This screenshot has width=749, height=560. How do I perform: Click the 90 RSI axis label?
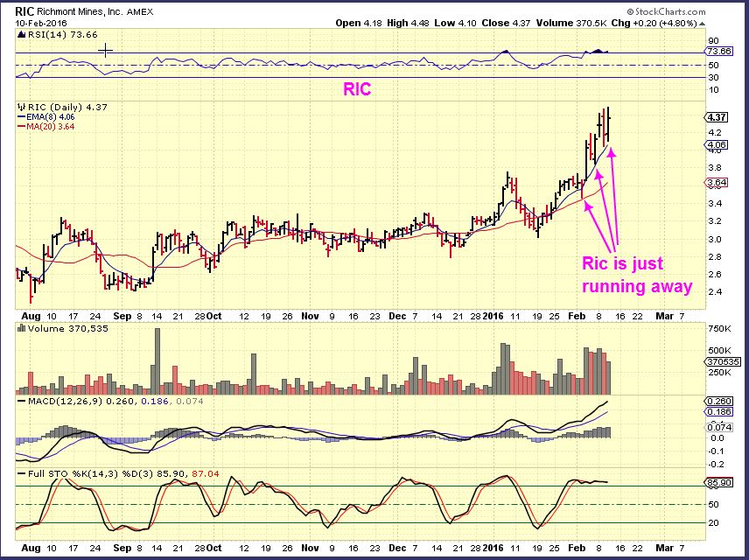pos(714,40)
